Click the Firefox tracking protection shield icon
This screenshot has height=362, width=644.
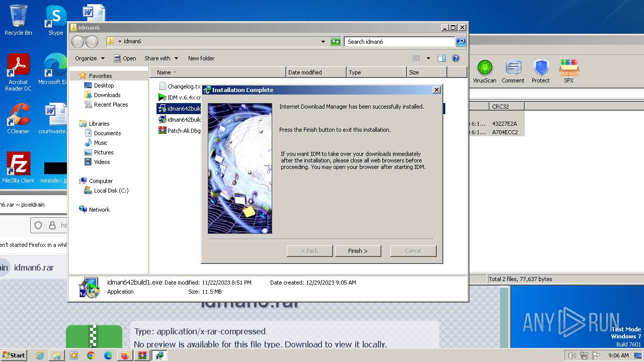(38, 226)
